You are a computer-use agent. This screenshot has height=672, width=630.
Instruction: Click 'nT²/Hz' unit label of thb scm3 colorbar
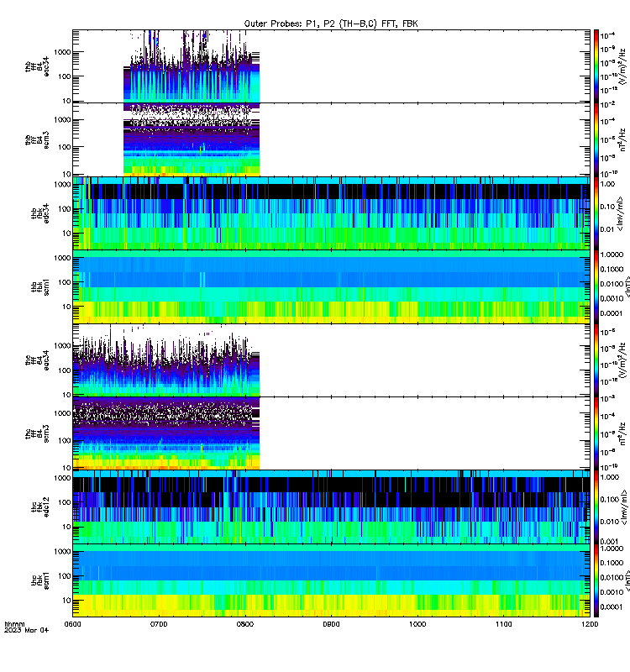pos(622,139)
